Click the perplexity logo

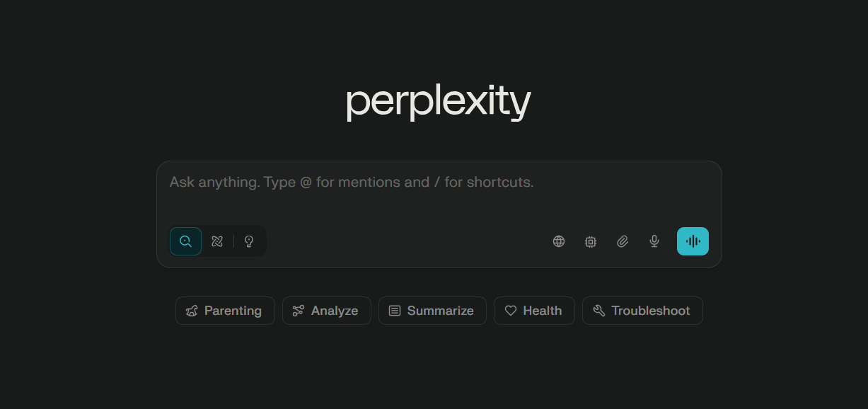(438, 103)
